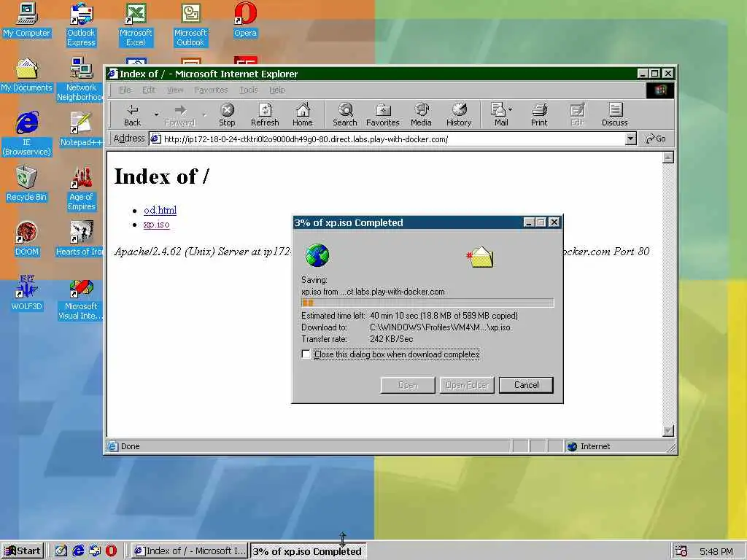Click the Internet Explorer quick launch icon
The height and width of the screenshot is (560, 747).
point(78,551)
